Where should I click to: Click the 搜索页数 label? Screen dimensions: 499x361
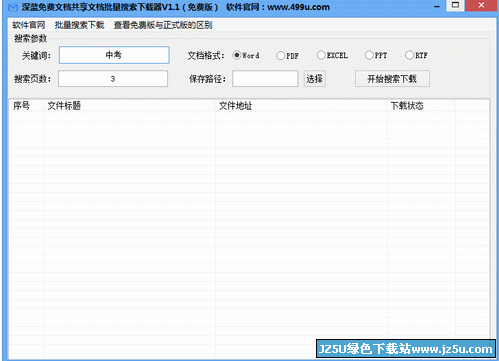(32, 79)
